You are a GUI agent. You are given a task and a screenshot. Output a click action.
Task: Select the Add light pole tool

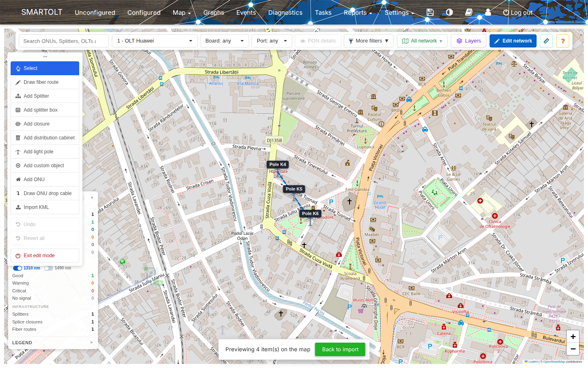tap(45, 152)
